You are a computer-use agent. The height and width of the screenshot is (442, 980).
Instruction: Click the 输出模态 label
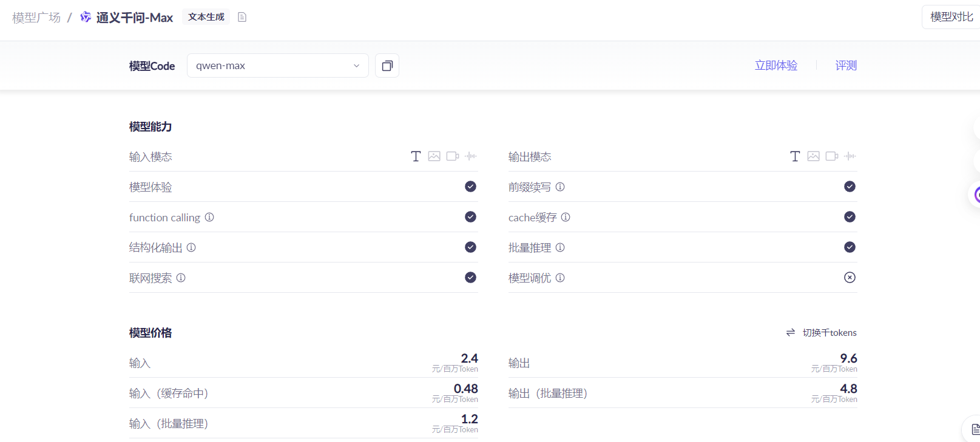[530, 157]
